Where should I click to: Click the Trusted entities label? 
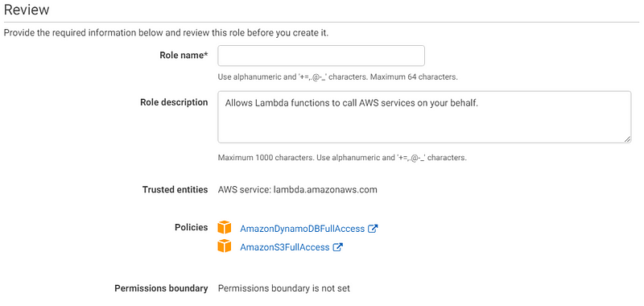tap(175, 190)
